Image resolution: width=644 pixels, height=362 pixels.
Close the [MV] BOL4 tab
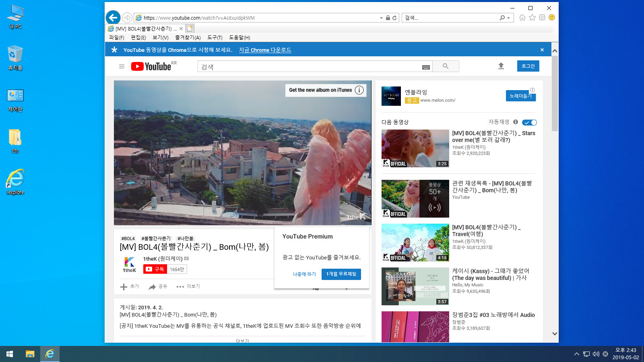tap(181, 29)
